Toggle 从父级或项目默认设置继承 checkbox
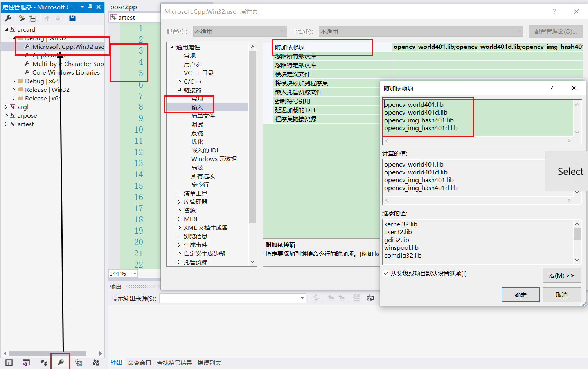The width and height of the screenshot is (588, 369). [386, 273]
